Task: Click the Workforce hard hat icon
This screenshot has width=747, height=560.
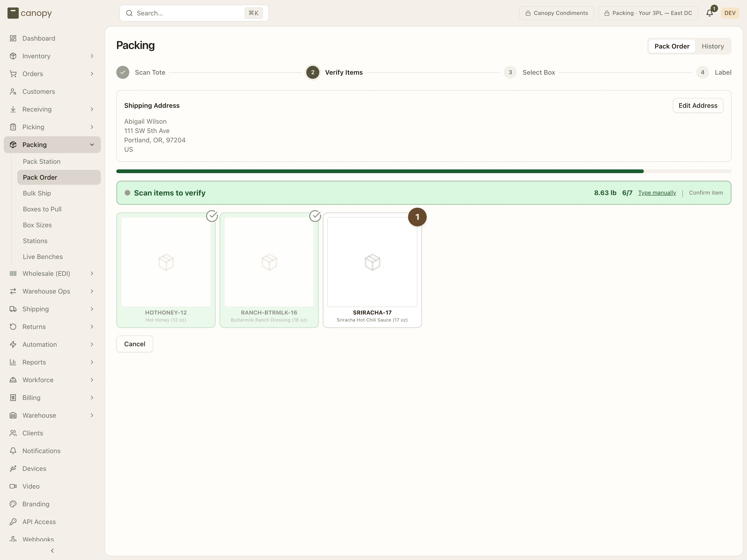Action: click(x=13, y=380)
